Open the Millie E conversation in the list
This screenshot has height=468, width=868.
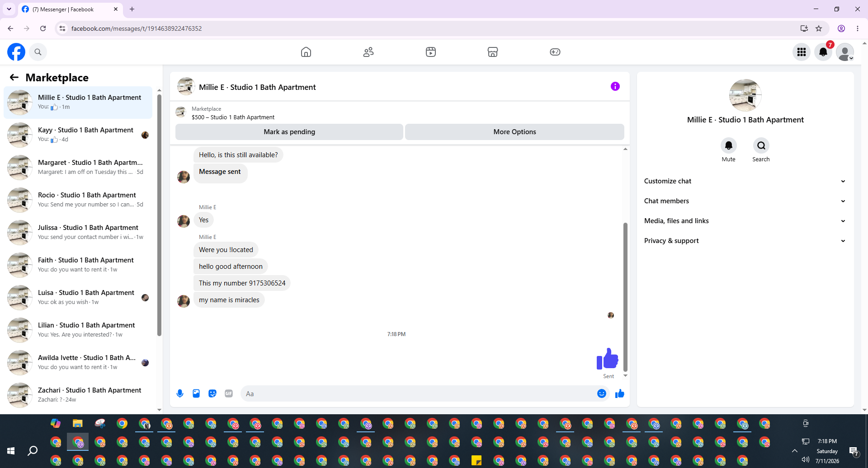click(x=78, y=103)
